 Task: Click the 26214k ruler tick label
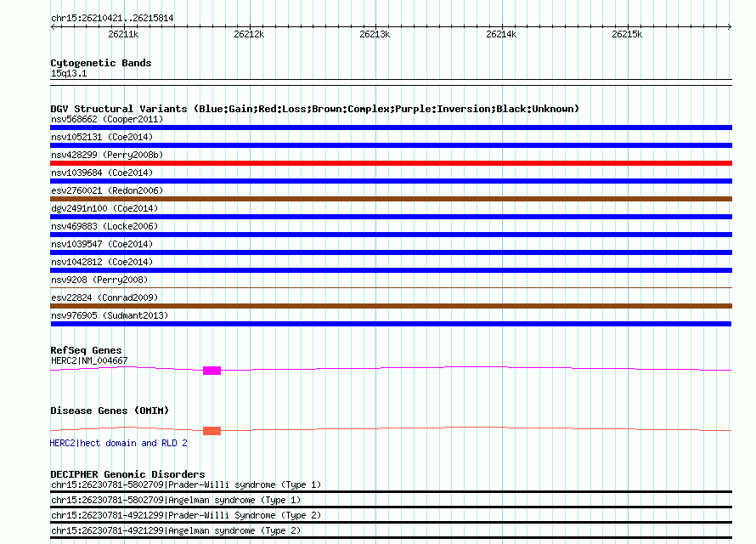pos(501,34)
